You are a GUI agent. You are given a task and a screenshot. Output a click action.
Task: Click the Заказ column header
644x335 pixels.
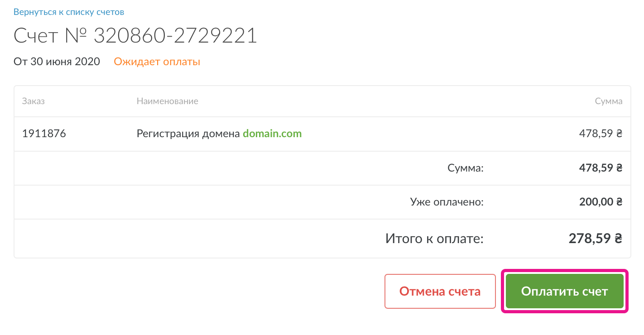tap(33, 101)
